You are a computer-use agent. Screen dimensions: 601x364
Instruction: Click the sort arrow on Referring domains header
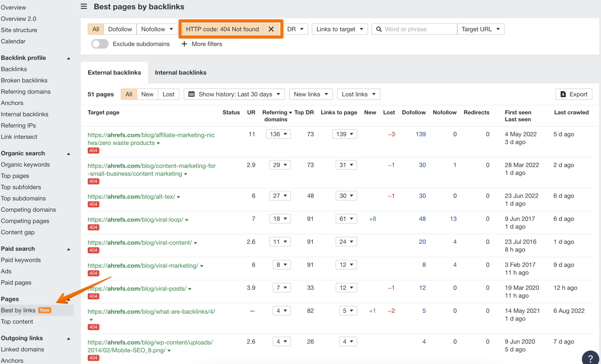(x=290, y=112)
